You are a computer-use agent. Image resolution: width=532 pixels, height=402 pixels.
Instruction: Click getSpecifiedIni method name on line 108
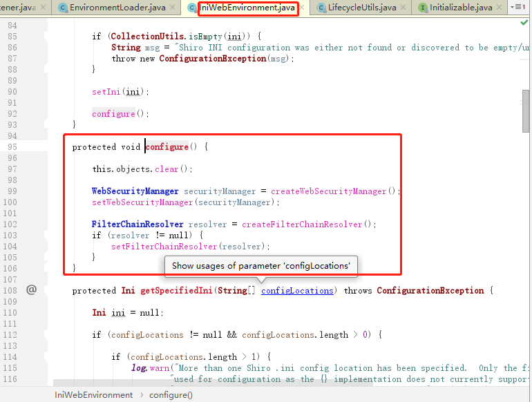[176, 290]
